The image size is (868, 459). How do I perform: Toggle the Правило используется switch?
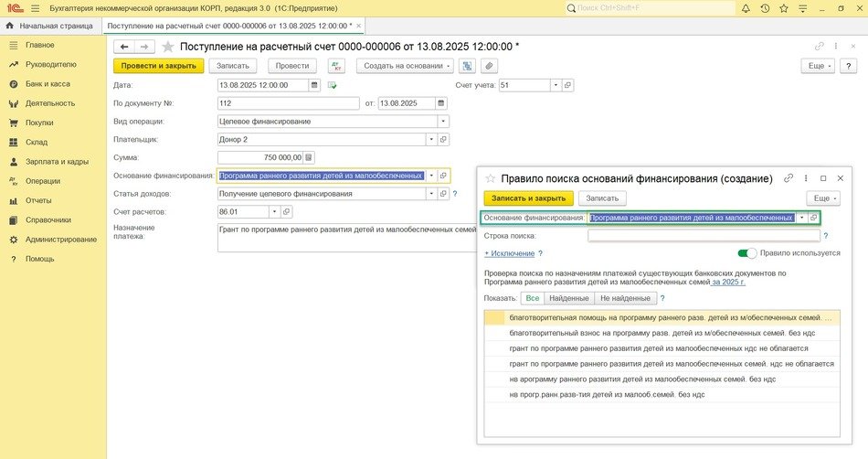(x=747, y=253)
